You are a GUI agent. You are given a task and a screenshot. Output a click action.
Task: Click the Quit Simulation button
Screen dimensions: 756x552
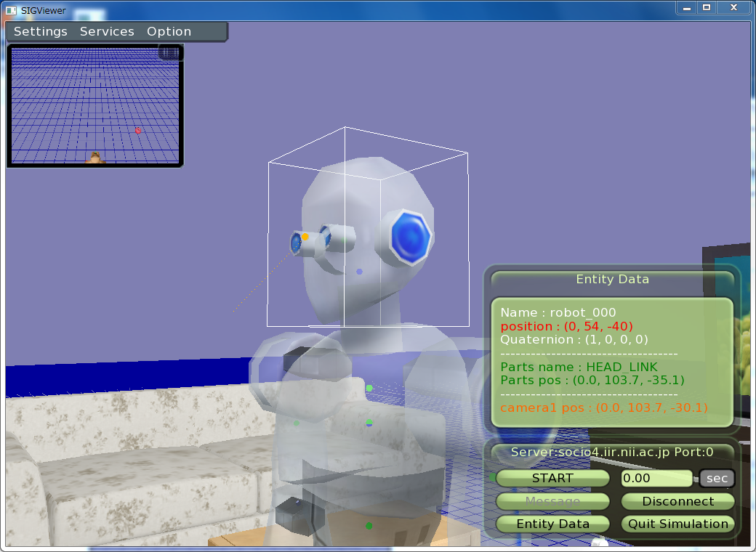point(677,524)
